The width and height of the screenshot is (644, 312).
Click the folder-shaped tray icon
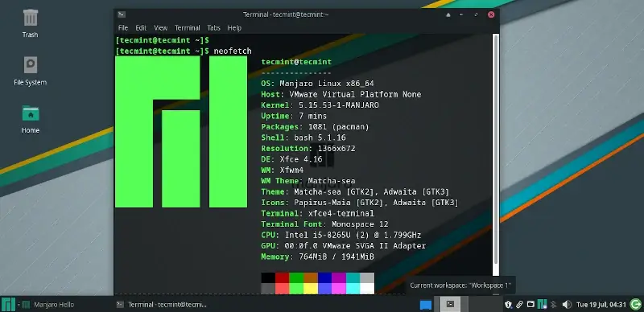(530, 305)
